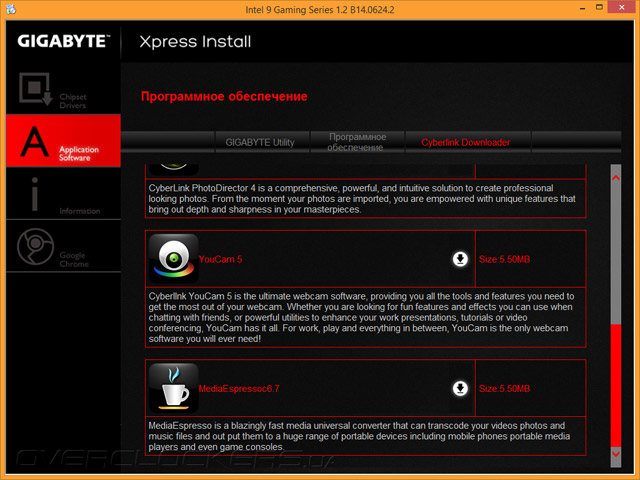Screen dimensions: 640x480
Task: Click the scrollbar down arrow
Action: click(616, 453)
